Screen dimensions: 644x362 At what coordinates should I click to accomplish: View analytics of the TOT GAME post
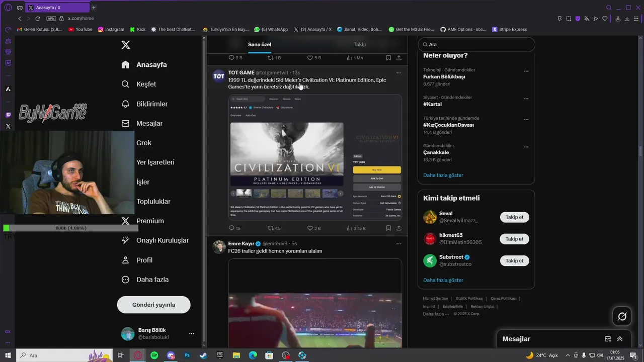[x=356, y=228]
